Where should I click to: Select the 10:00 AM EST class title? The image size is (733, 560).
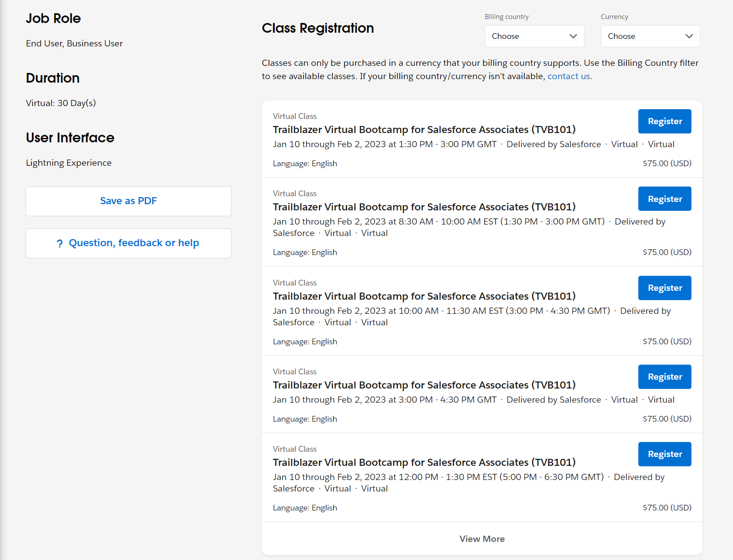pos(424,296)
